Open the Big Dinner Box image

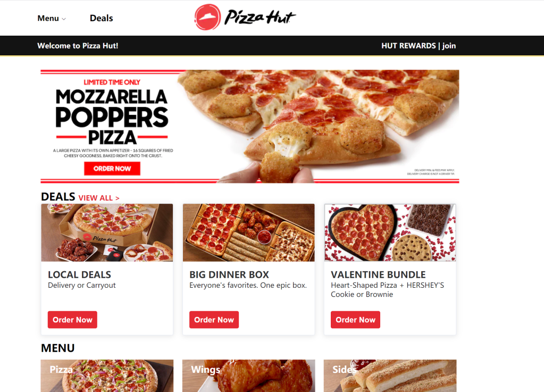[x=249, y=232]
